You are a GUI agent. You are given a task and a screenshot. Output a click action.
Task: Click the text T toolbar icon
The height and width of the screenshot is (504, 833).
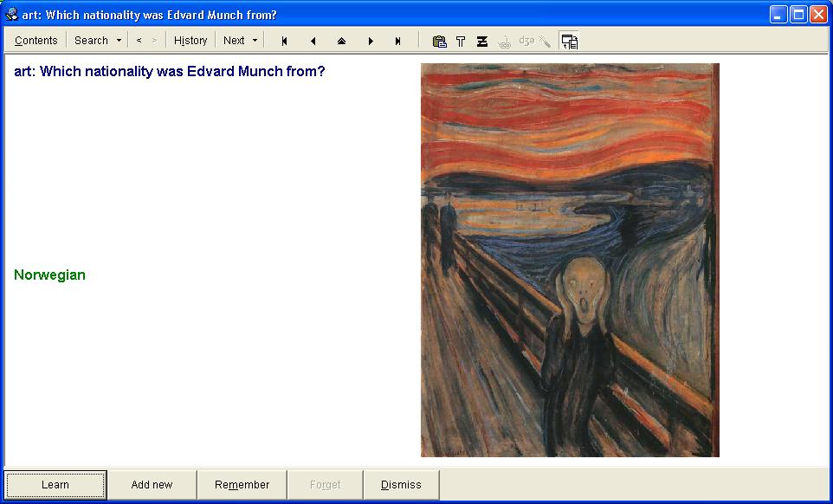coord(461,41)
